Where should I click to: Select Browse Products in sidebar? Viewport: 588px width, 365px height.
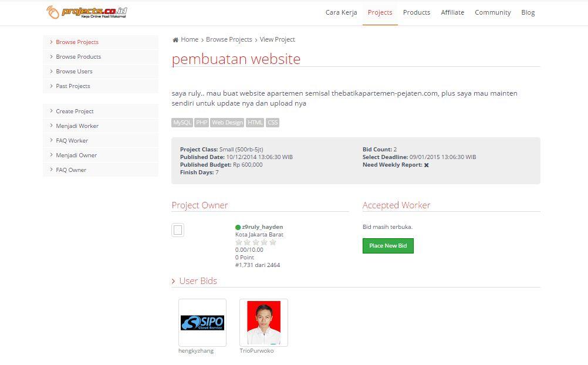point(100,57)
